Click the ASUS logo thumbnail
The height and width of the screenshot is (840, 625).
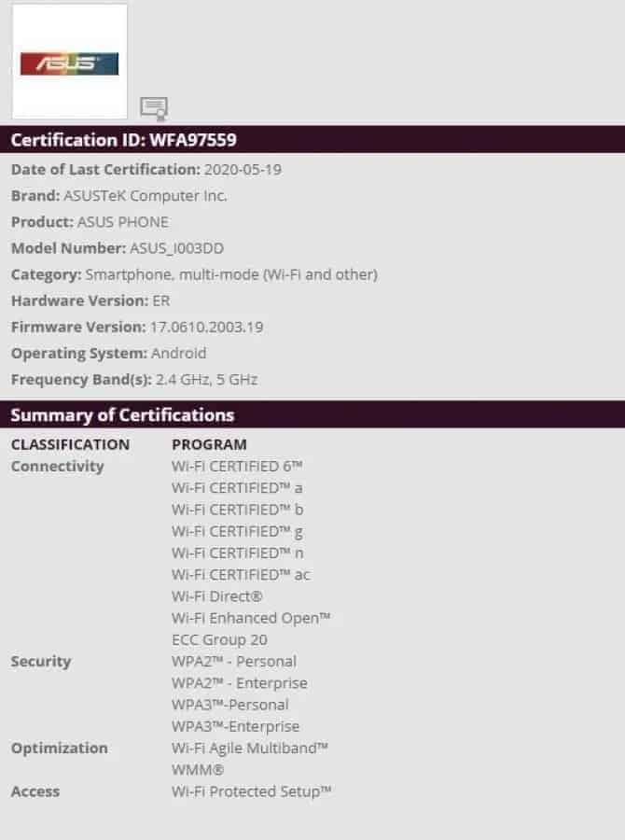pos(69,63)
